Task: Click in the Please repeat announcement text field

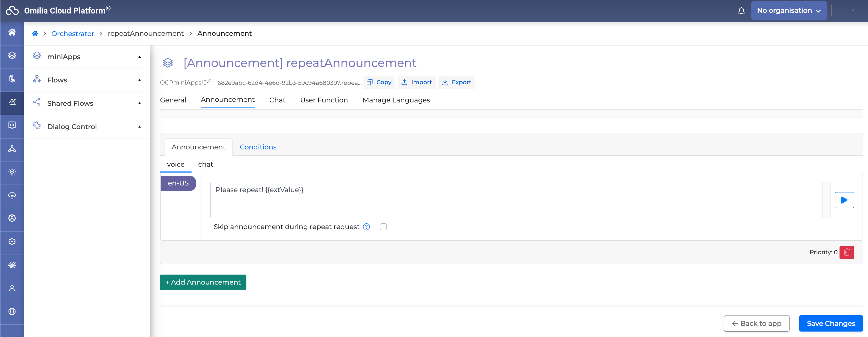Action: pyautogui.click(x=516, y=200)
